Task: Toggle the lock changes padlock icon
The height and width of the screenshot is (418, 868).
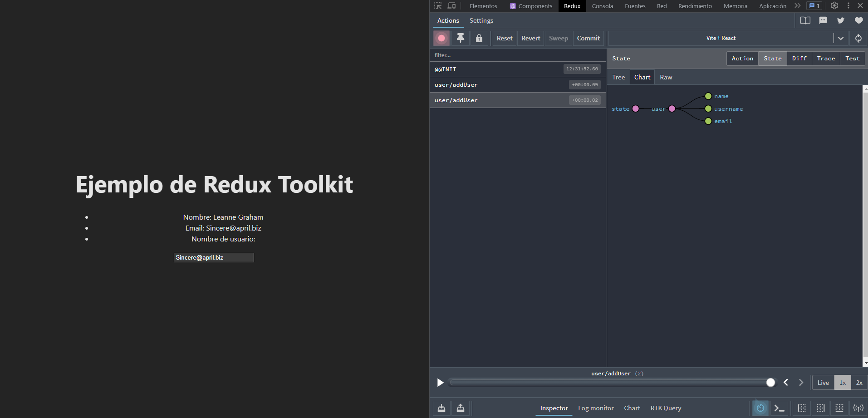Action: 479,39
